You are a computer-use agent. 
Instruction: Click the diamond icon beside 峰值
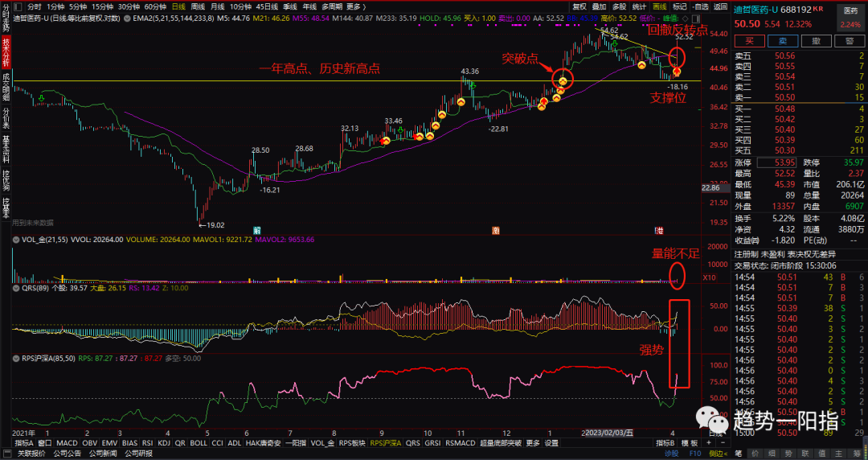(x=686, y=18)
